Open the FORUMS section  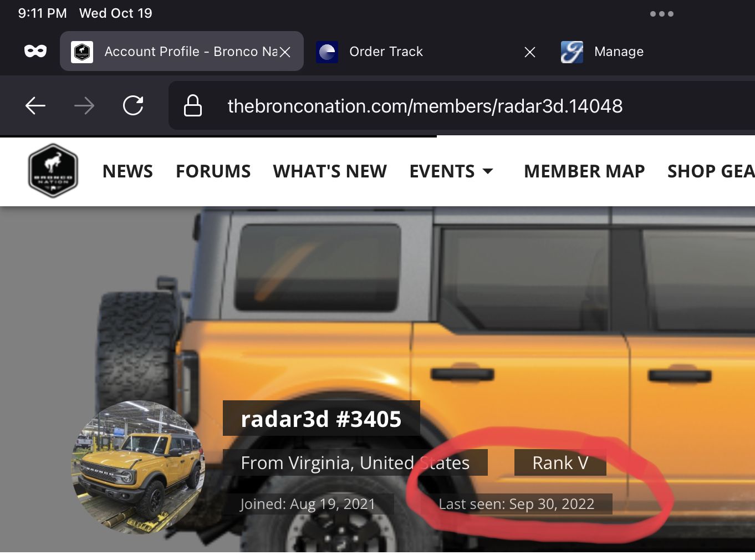point(213,171)
